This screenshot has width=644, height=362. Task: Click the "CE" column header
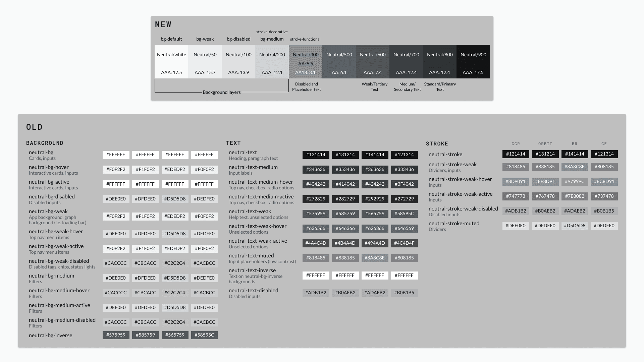[x=604, y=144]
